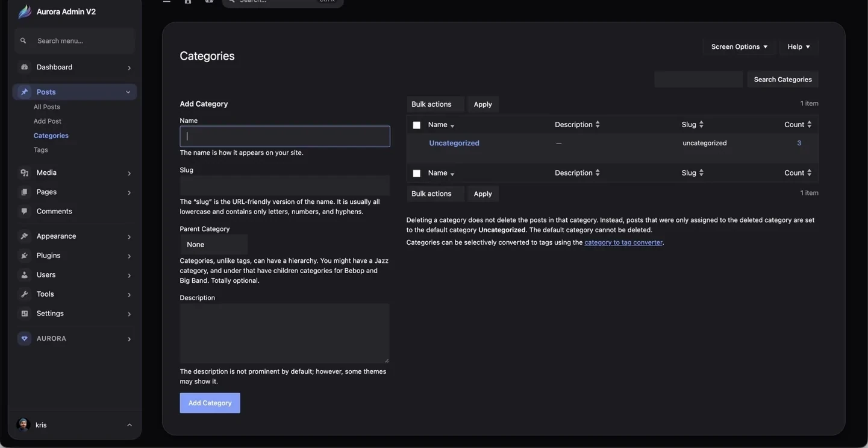Open the Tags submenu item
The image size is (868, 448).
[41, 150]
